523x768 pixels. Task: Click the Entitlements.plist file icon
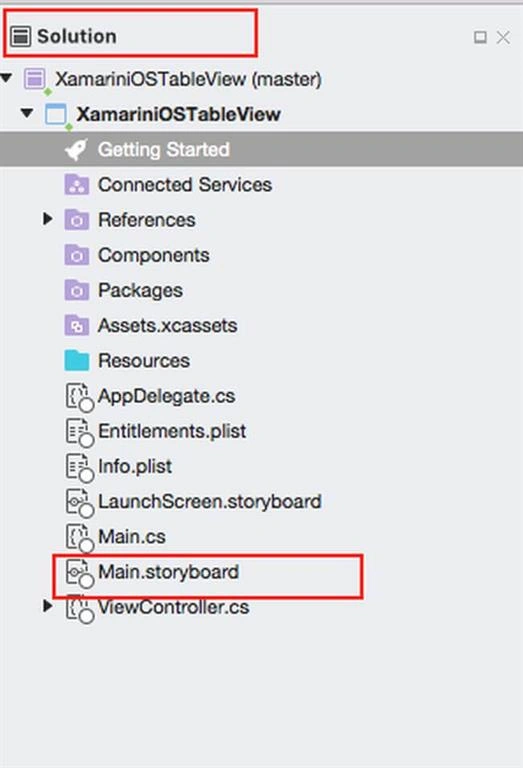[x=79, y=432]
